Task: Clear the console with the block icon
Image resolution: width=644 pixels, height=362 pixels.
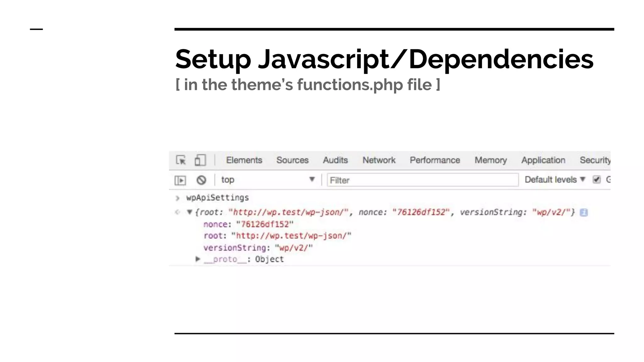Action: [201, 180]
